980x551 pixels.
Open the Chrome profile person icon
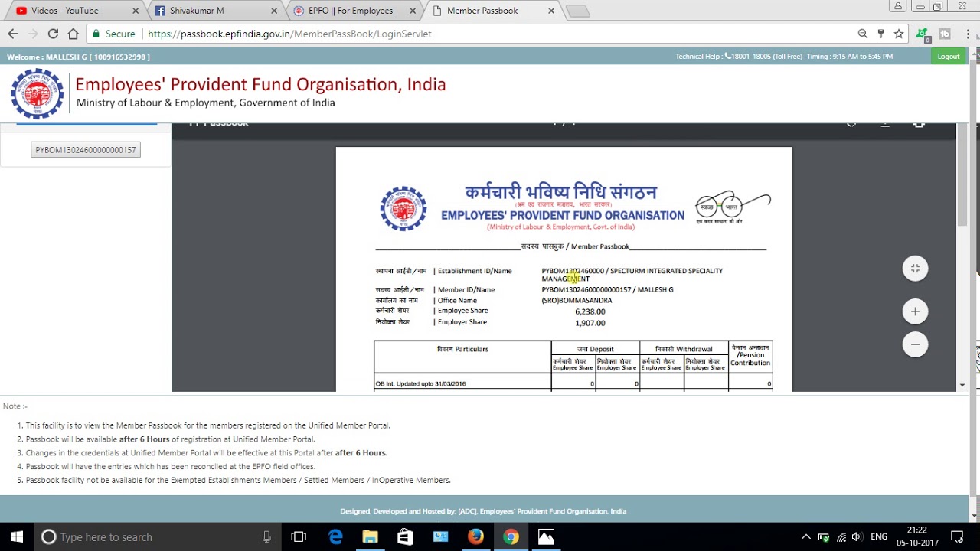[898, 6]
